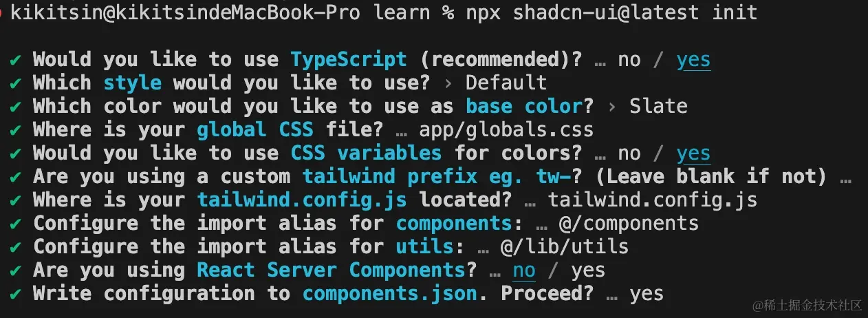Click underlined 'yes' in CSS variables row
Image resolution: width=868 pixels, height=318 pixels.
693,153
